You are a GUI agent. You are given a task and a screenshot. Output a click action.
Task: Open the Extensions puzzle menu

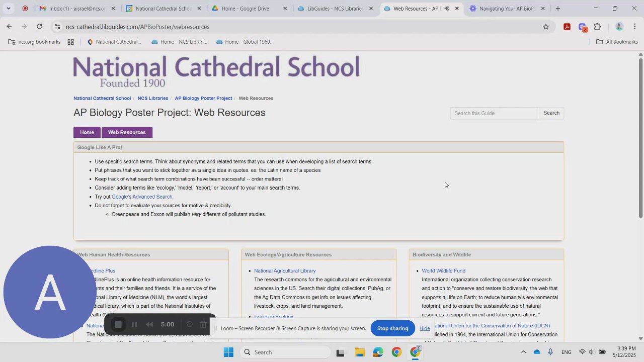[598, 27]
